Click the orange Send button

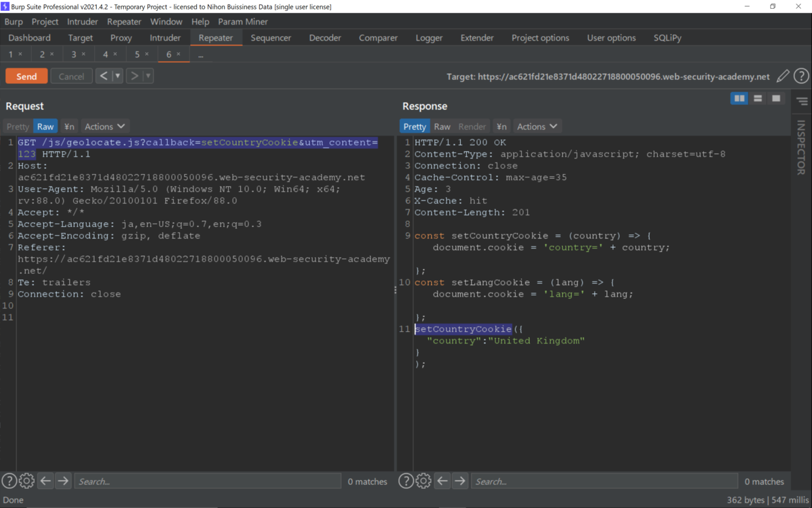[x=26, y=77]
